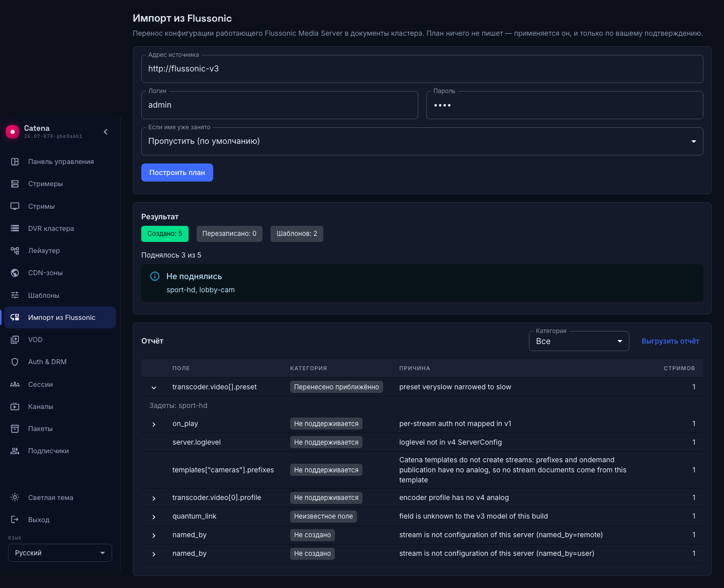Collapse the transcoder.video[].preset row
Viewport: 724px width, 588px height.
pos(154,387)
